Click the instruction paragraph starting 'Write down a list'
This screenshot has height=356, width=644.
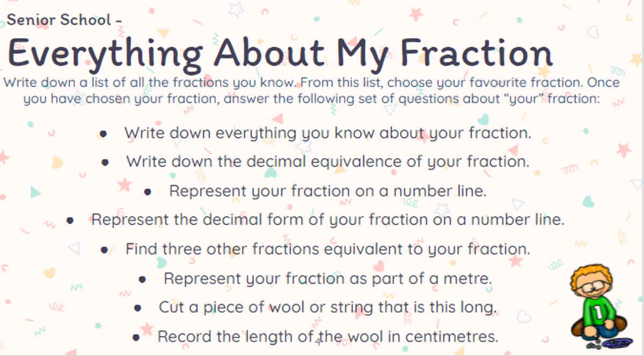pos(311,91)
